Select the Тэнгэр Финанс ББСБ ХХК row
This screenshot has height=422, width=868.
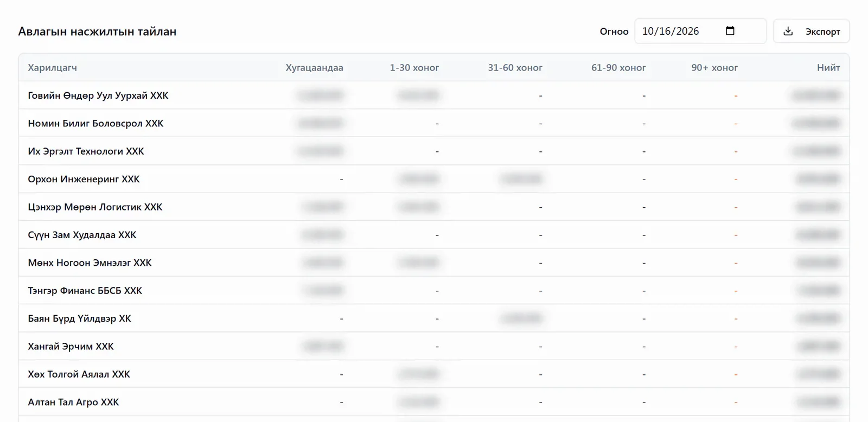tap(434, 291)
